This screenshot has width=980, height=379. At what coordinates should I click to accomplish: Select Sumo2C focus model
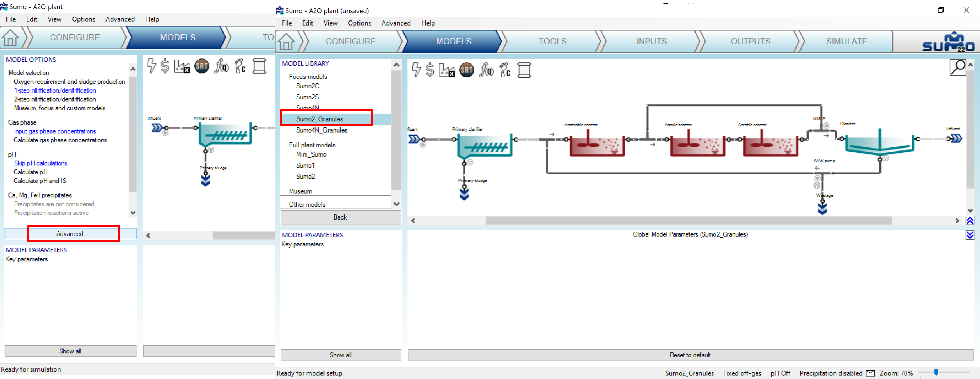[307, 86]
